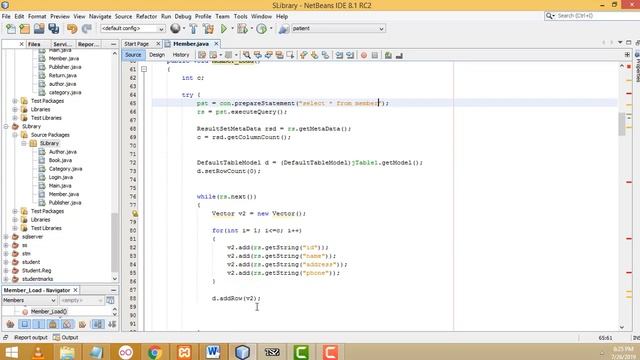The height and width of the screenshot is (360, 640).
Task: Click the Last Edit editor toolbar icon
Action: point(202,55)
